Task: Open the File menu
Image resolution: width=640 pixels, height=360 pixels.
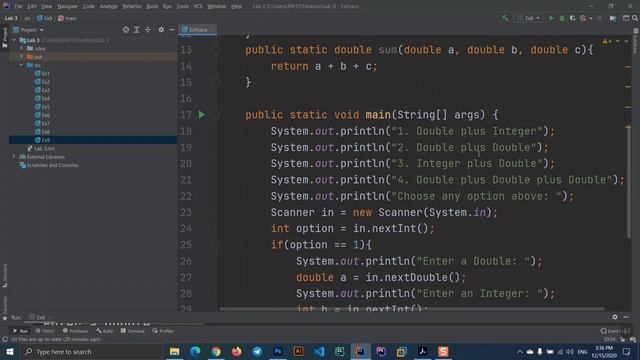Action: [x=18, y=6]
